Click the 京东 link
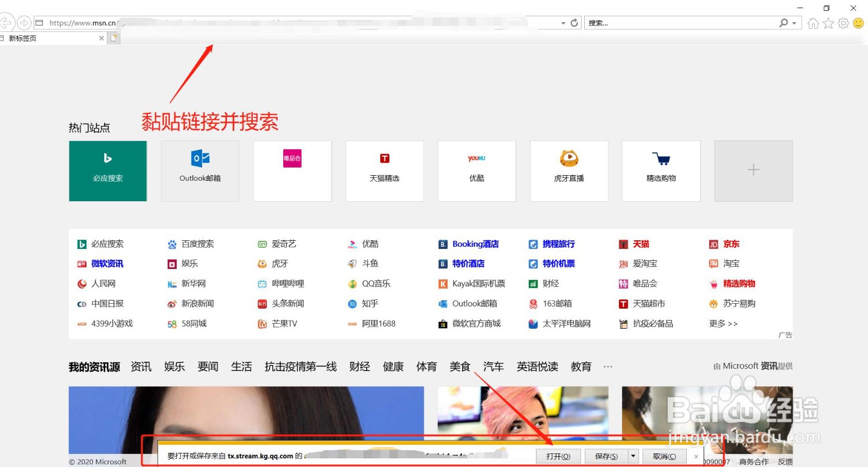Viewport: 868px width, 467px height. tap(731, 244)
